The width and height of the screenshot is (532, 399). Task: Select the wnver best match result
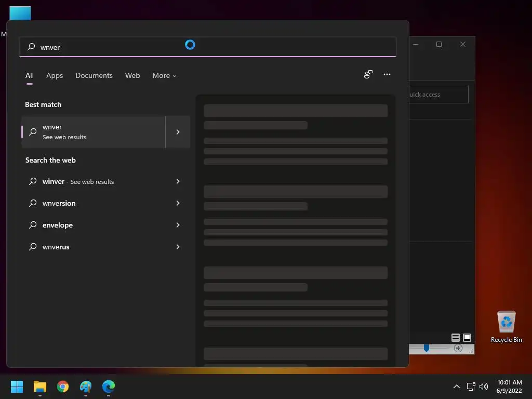tap(94, 132)
